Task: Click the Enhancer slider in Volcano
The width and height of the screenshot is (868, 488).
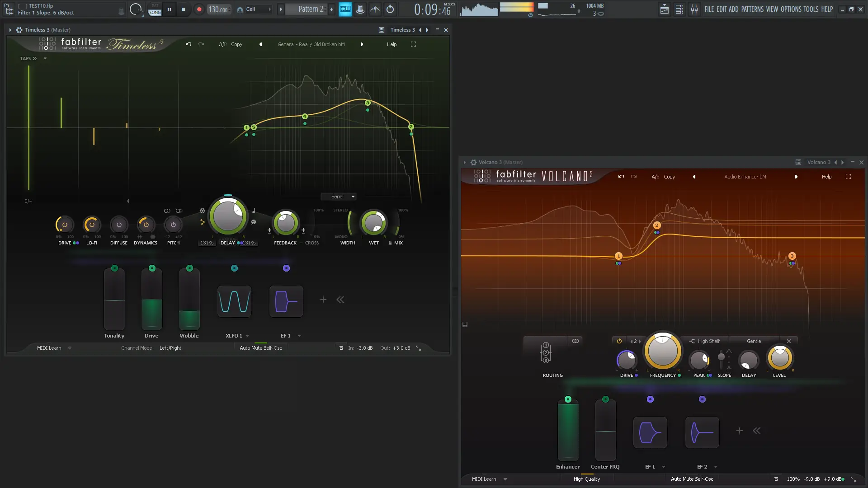Action: click(568, 431)
